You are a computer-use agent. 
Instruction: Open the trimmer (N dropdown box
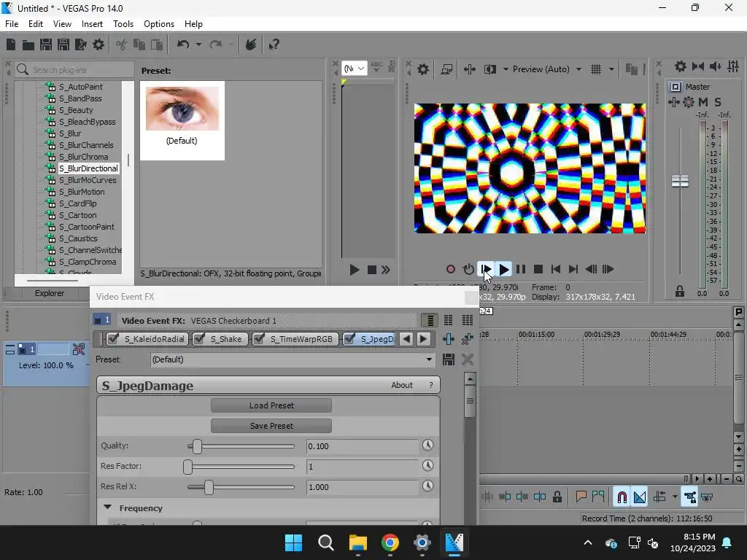[354, 69]
